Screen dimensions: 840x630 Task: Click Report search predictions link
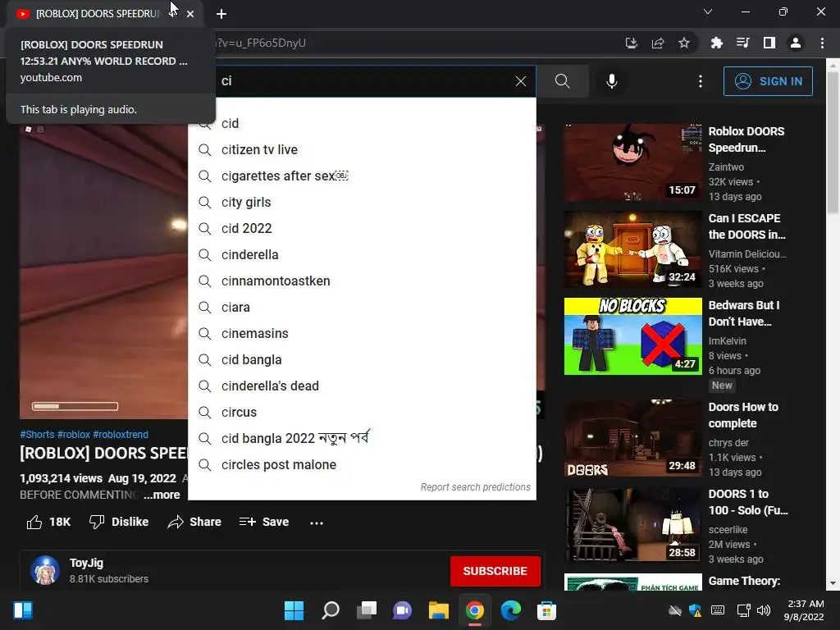(x=475, y=487)
